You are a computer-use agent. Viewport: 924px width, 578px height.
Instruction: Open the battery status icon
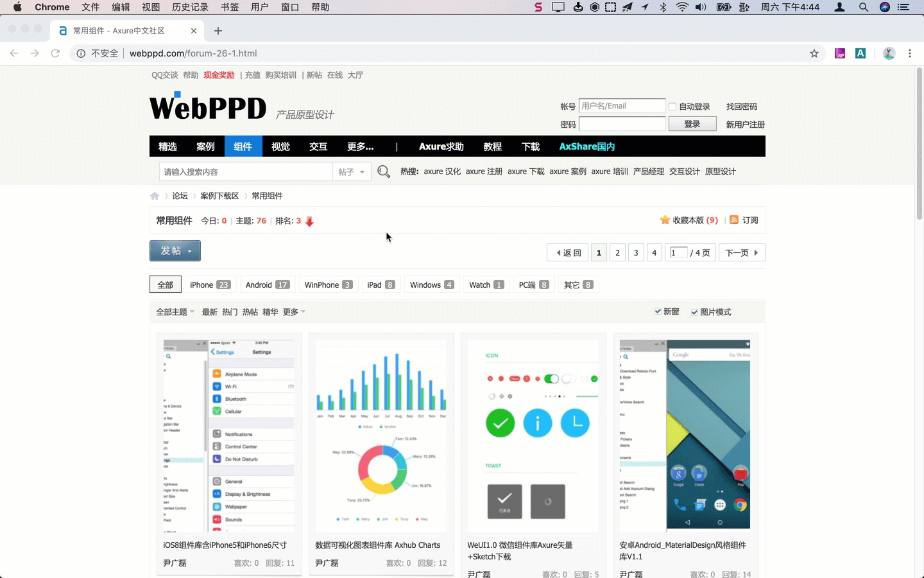(724, 7)
